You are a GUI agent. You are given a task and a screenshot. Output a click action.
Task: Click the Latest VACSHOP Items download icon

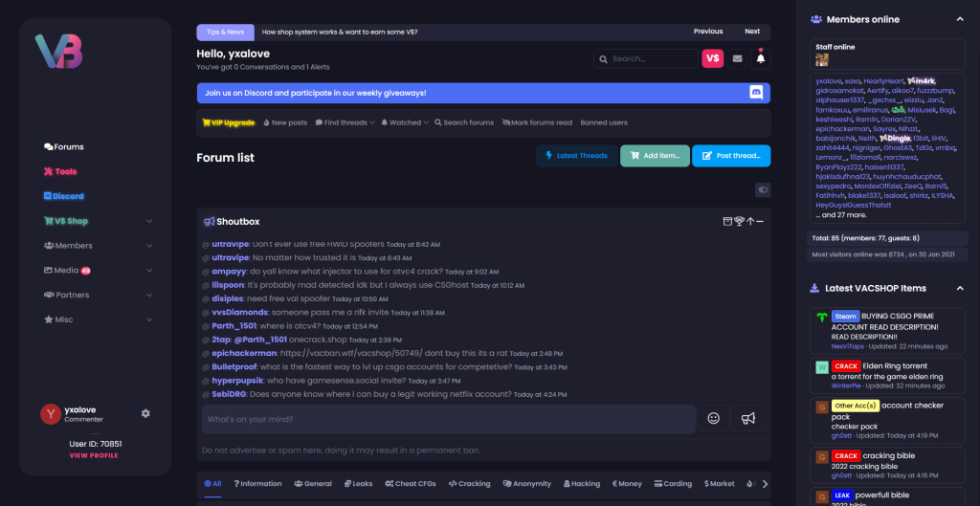click(x=814, y=288)
